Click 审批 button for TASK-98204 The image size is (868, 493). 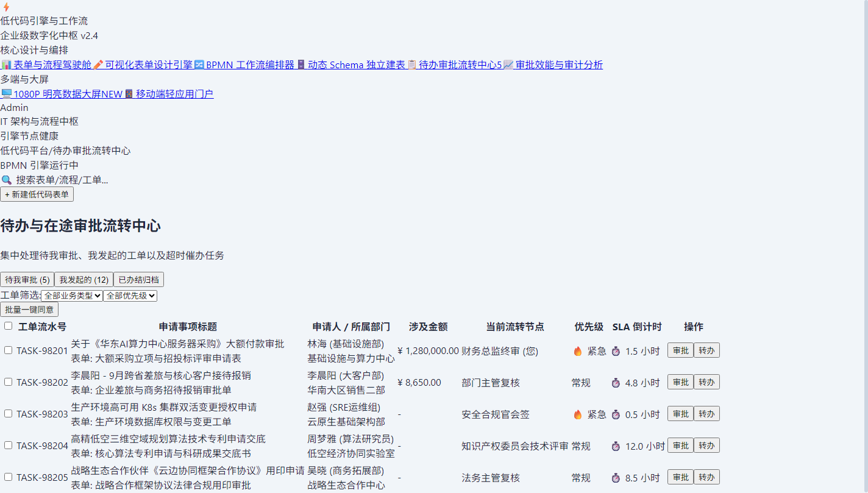680,445
